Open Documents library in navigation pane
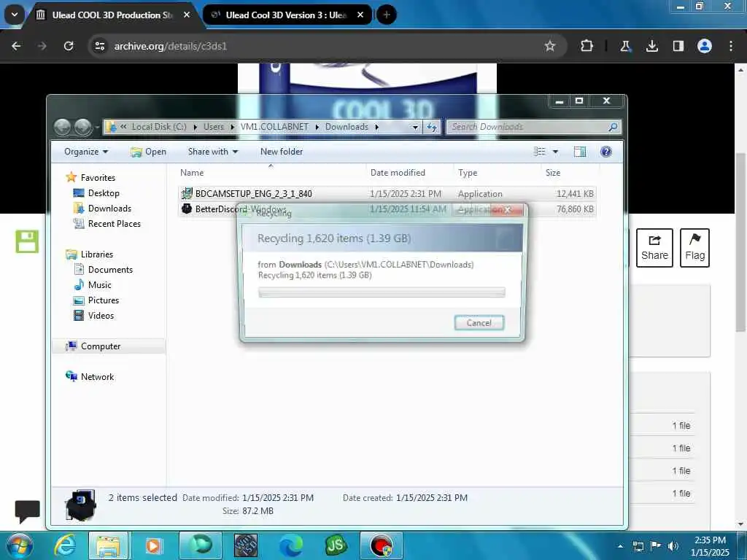 pyautogui.click(x=110, y=270)
